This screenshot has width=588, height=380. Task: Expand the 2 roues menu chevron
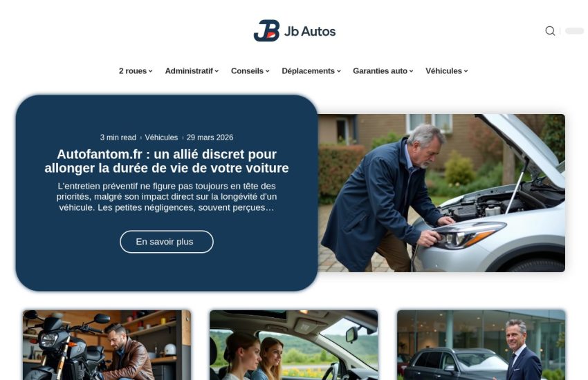point(150,71)
